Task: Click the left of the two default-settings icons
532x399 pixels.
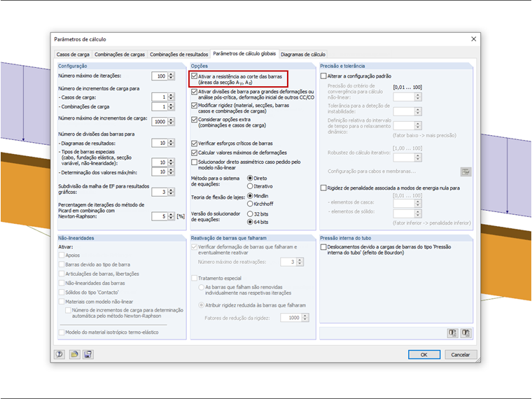Action: pyautogui.click(x=453, y=332)
